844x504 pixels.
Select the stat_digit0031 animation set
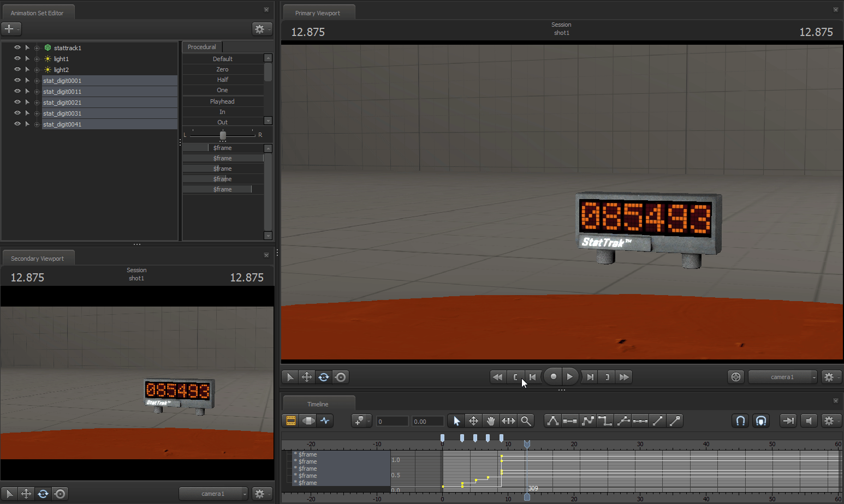110,113
